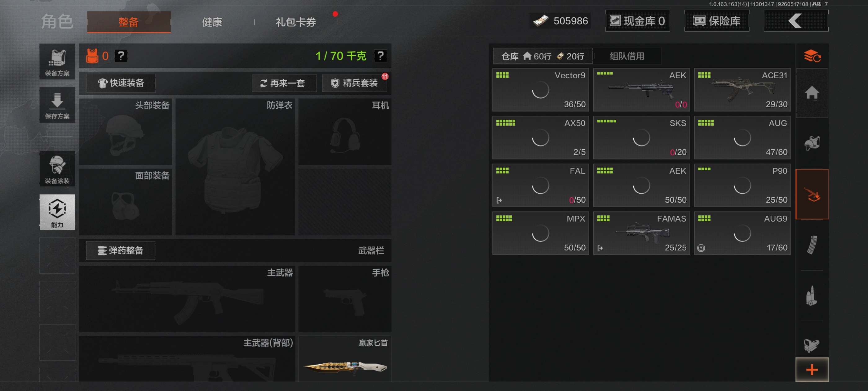The width and height of the screenshot is (868, 391).
Task: Select the FAMAS weapon in warehouse
Action: pyautogui.click(x=641, y=233)
